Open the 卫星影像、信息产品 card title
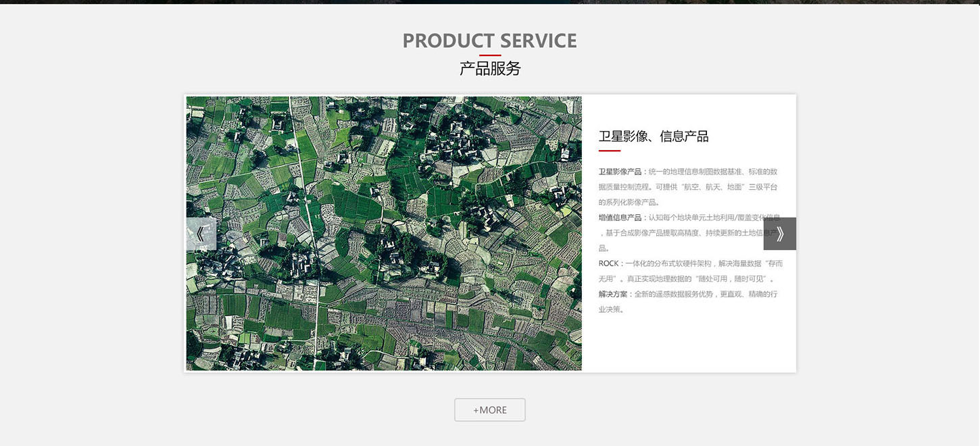The image size is (980, 446). (653, 137)
